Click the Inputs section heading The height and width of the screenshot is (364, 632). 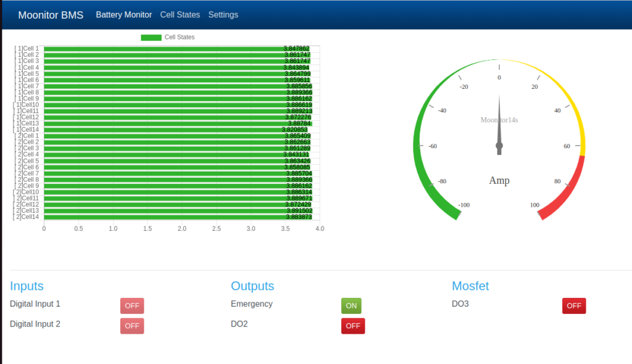pyautogui.click(x=27, y=286)
